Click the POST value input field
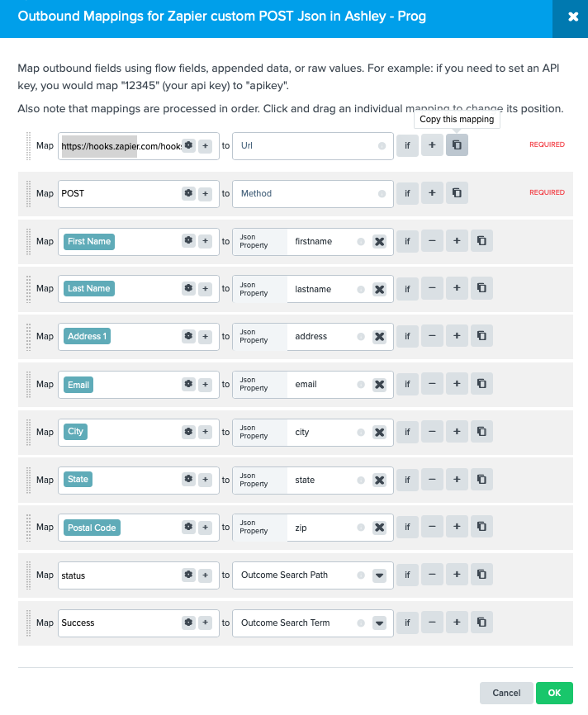Image resolution: width=588 pixels, height=715 pixels. click(121, 194)
